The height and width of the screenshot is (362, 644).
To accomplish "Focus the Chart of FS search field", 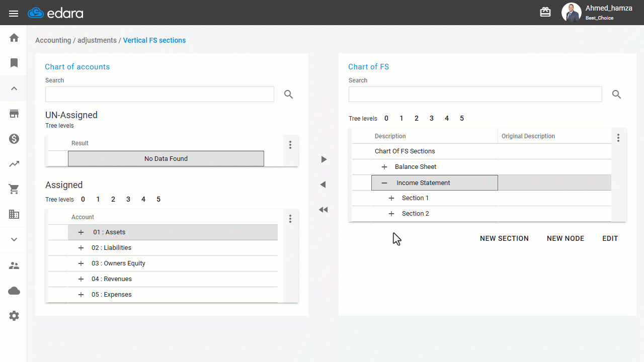I will (x=475, y=94).
